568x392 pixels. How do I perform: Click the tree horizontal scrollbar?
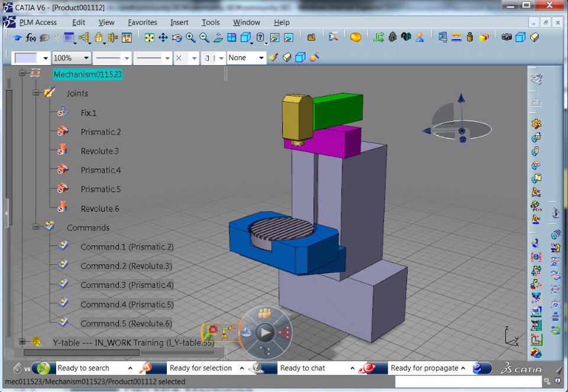pos(82,352)
